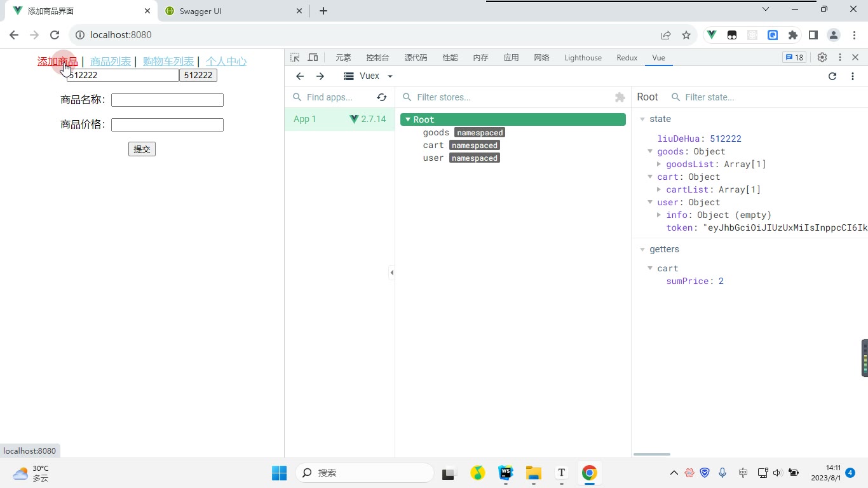Open the DevTools issues badge showing 18
Screen dimensions: 868x488
pyautogui.click(x=794, y=57)
